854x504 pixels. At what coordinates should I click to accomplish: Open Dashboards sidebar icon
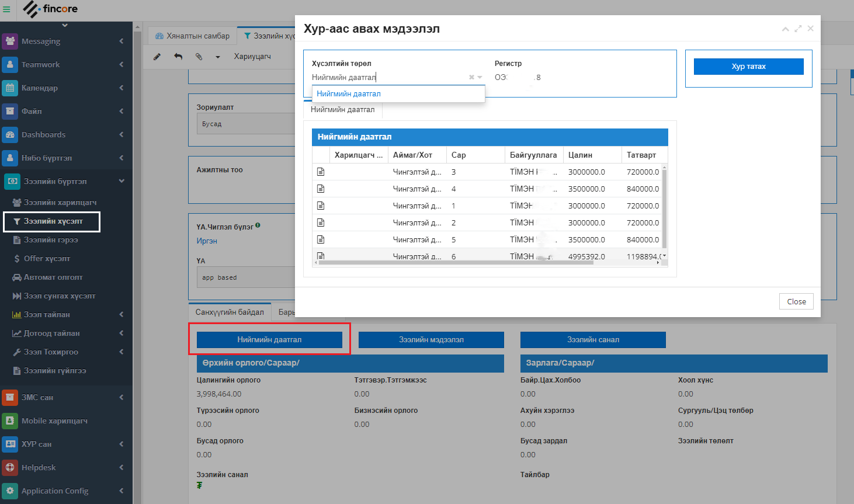click(10, 134)
